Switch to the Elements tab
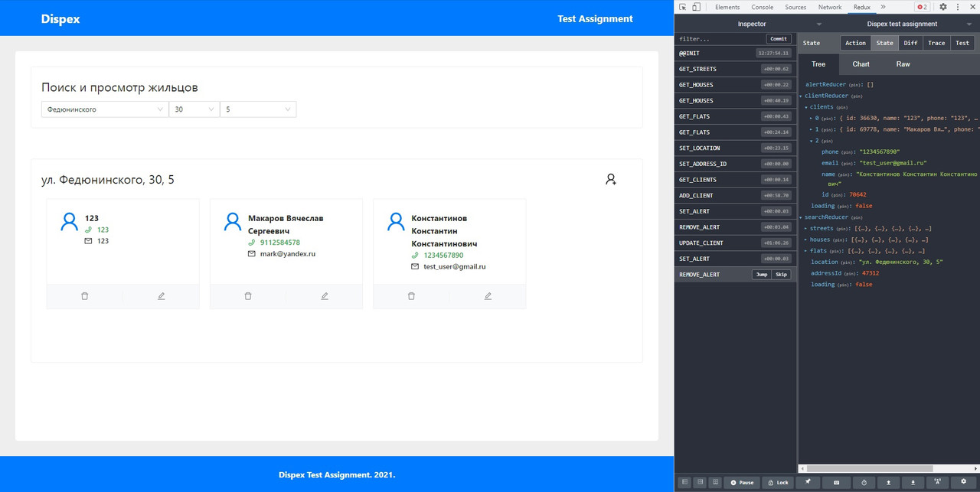Viewport: 980px width, 492px height. tap(727, 7)
